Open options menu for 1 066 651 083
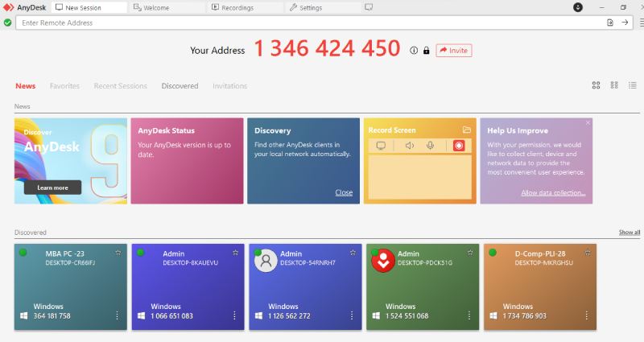 pos(234,315)
